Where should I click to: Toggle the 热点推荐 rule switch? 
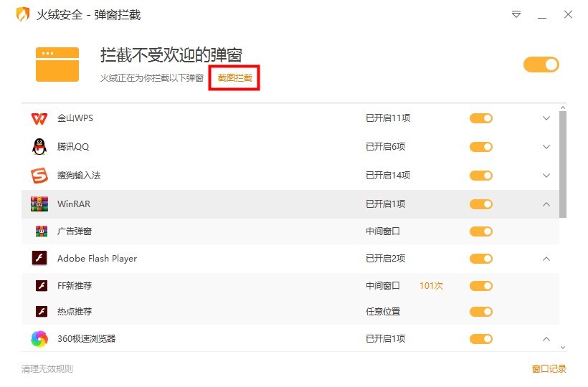(481, 312)
